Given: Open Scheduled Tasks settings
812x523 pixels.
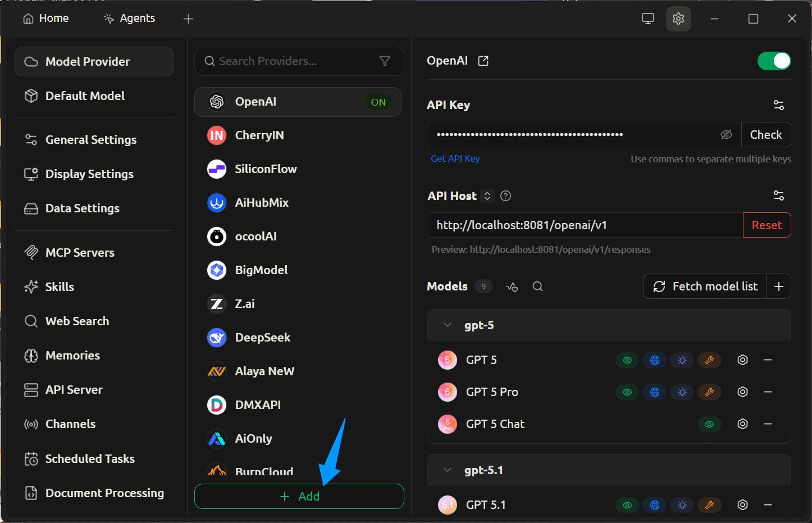Looking at the screenshot, I should (x=94, y=459).
